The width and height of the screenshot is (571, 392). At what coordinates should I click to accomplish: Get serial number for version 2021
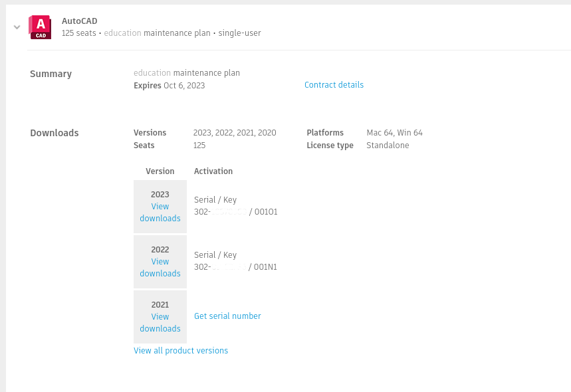227,316
